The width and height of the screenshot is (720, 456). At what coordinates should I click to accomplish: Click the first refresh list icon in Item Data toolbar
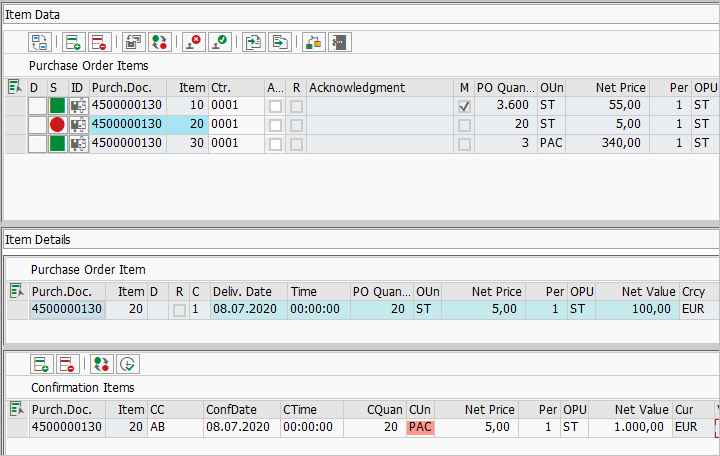point(39,42)
